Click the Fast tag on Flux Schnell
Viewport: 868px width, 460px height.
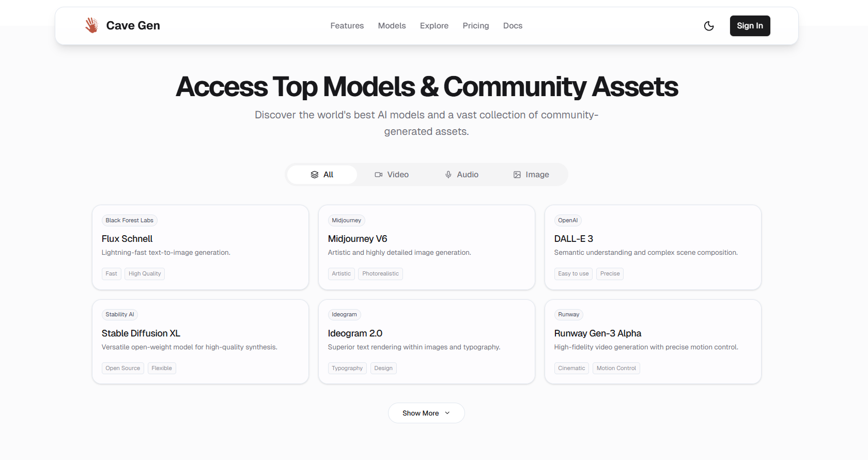pyautogui.click(x=112, y=273)
